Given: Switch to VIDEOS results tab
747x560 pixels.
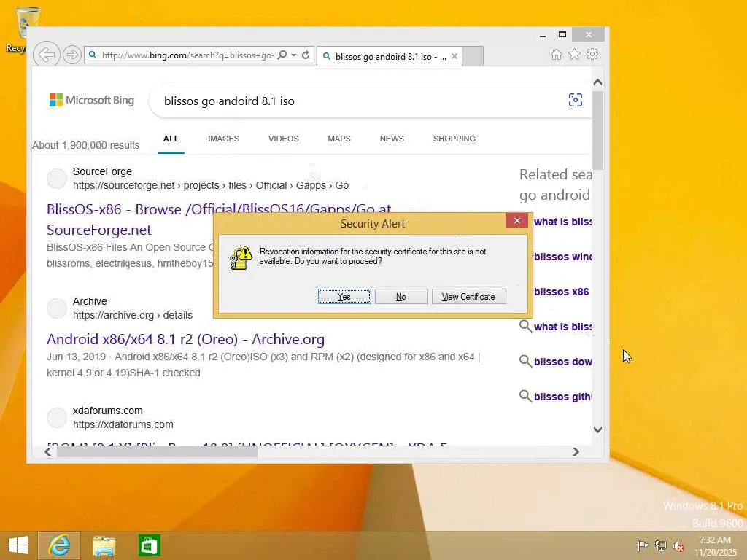Looking at the screenshot, I should coord(284,139).
